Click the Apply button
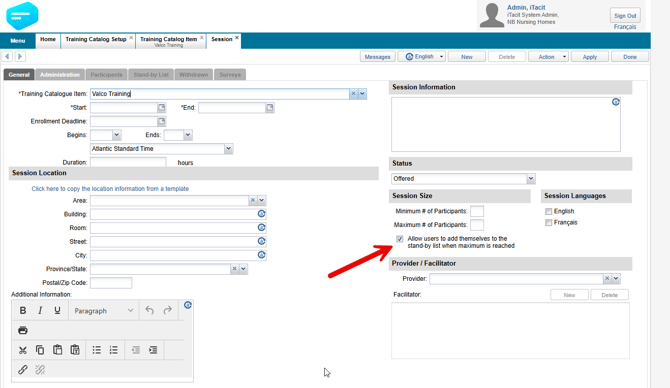This screenshot has height=388, width=670. [x=590, y=56]
